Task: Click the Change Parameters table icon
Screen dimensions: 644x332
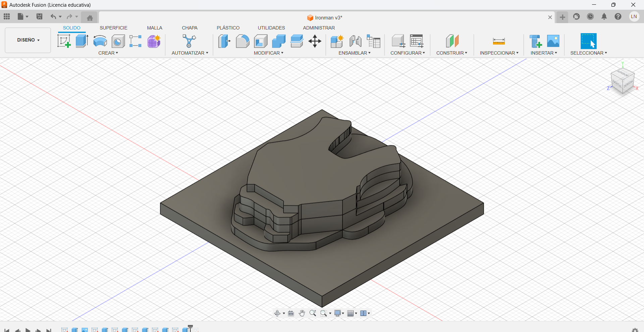Action: (373, 41)
